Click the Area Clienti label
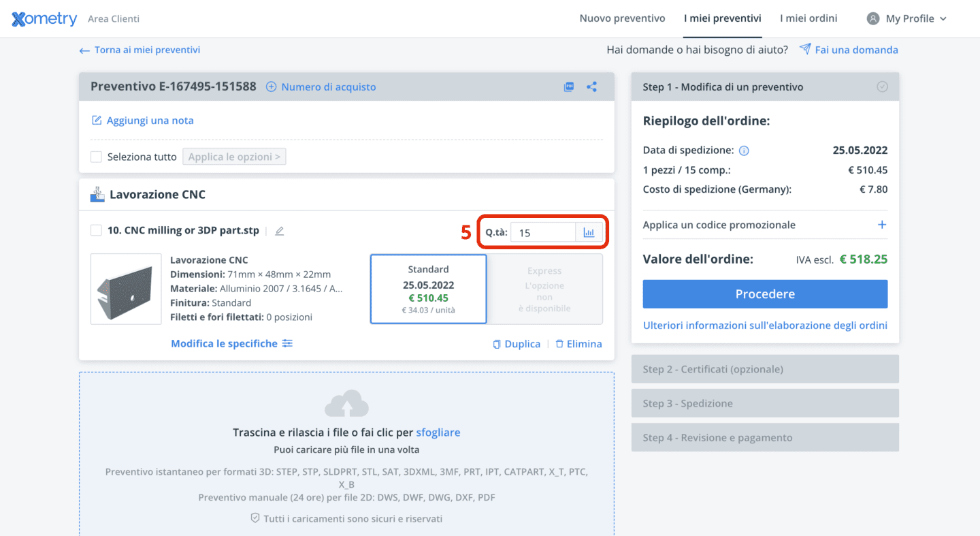The image size is (980, 536). [x=114, y=19]
